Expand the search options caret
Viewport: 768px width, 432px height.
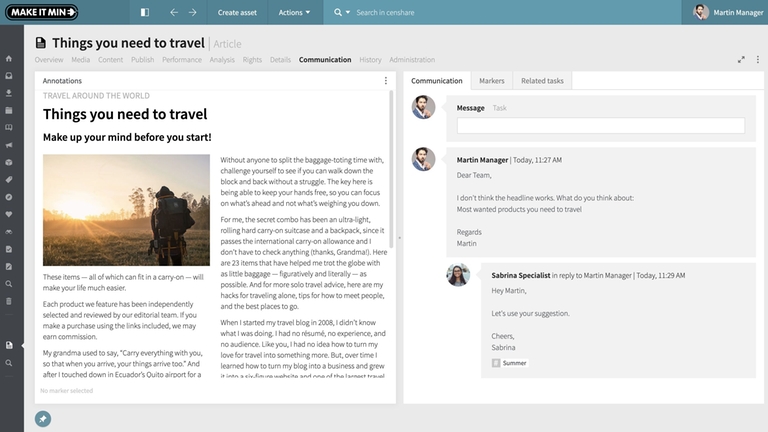(x=348, y=12)
